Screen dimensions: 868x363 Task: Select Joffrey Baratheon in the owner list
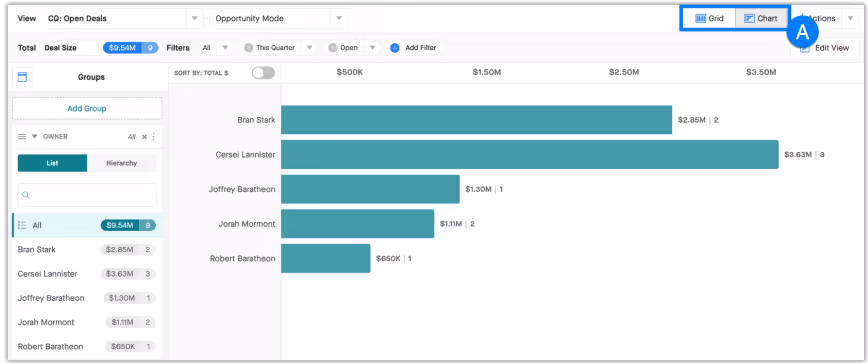(x=87, y=298)
